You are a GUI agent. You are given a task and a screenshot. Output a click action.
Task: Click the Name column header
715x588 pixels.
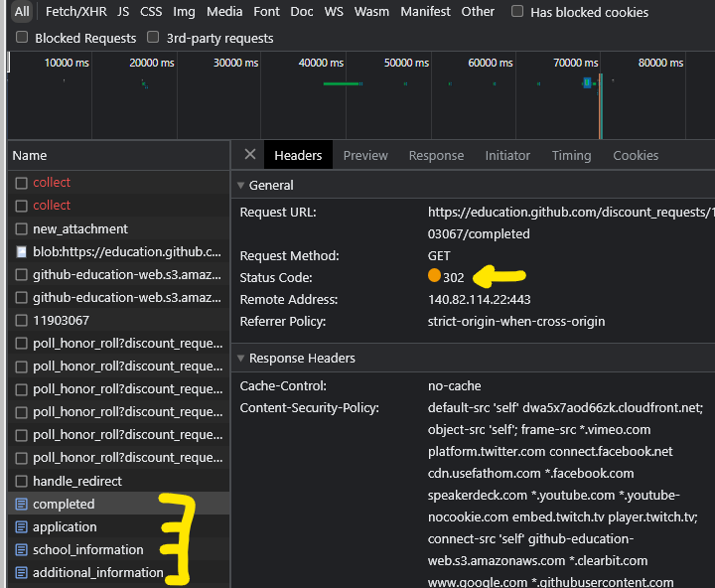(x=118, y=156)
